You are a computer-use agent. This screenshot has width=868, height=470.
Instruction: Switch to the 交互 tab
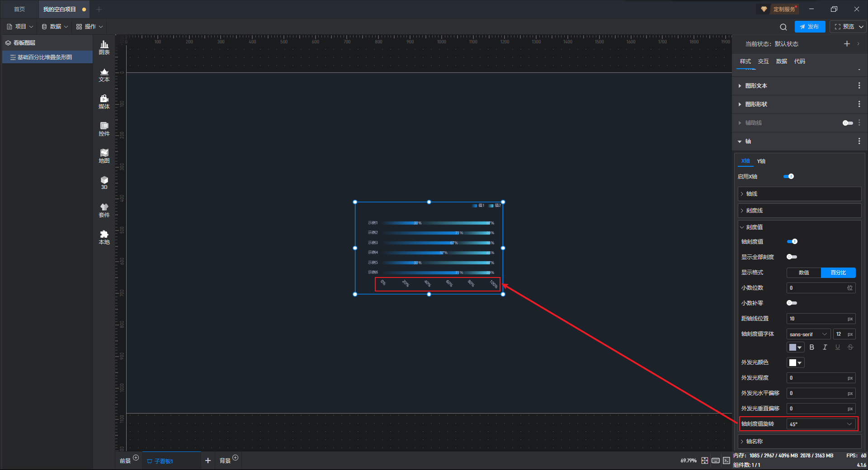click(763, 61)
